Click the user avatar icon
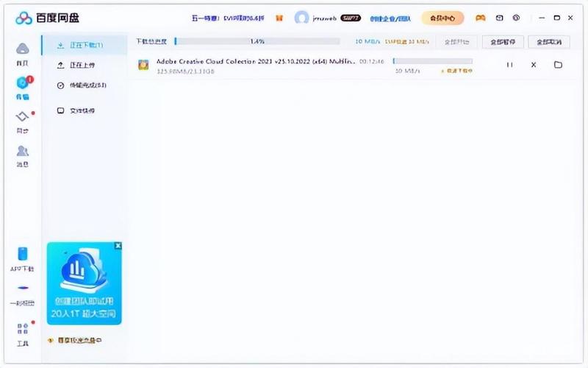The image size is (588, 368). pos(302,18)
